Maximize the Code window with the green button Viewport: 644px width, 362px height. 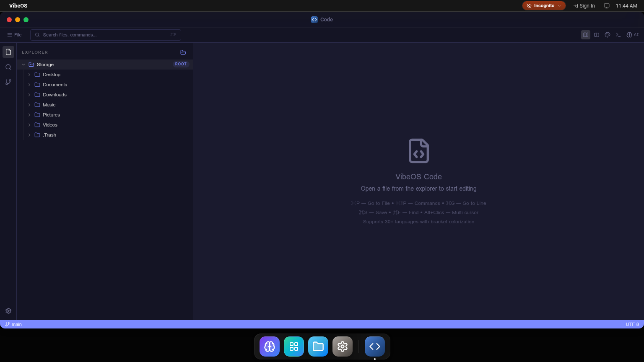(26, 20)
